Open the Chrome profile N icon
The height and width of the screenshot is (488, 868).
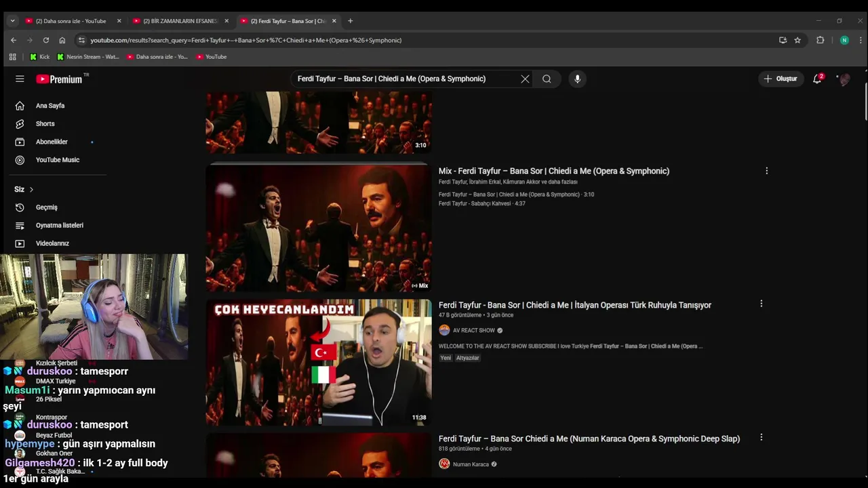point(844,40)
